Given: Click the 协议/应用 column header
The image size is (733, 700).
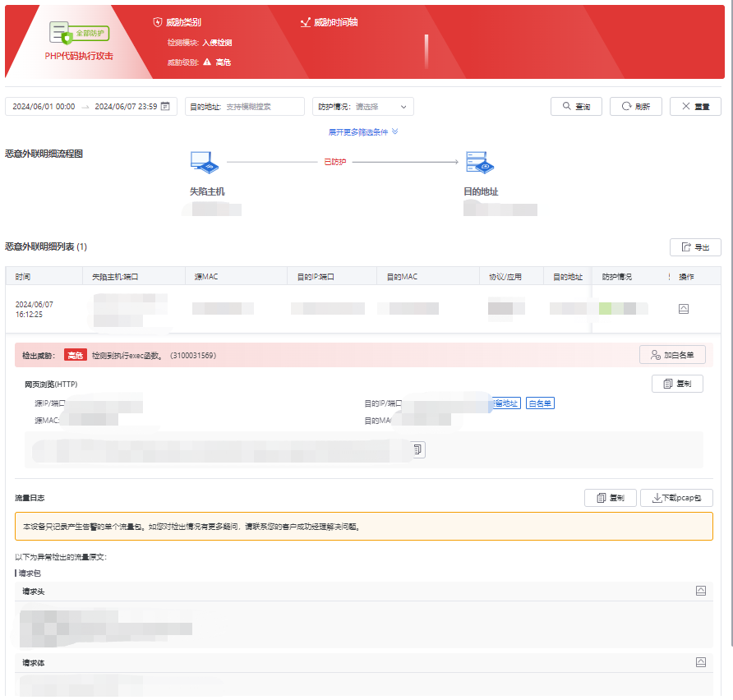Looking at the screenshot, I should 505,277.
